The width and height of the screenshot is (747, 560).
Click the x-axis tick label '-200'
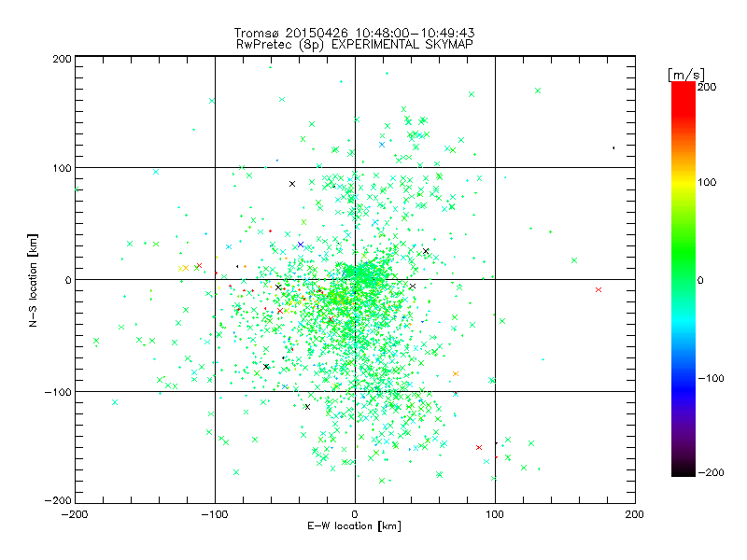tap(75, 514)
